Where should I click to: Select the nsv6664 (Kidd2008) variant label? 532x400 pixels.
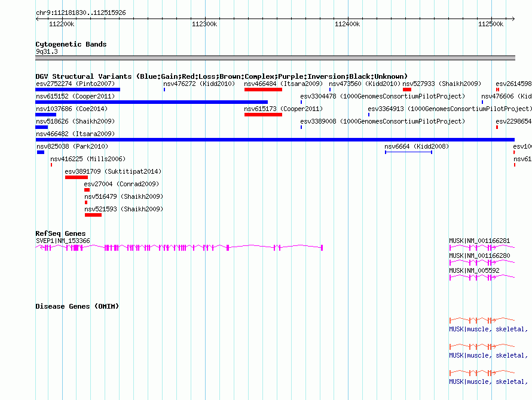click(x=417, y=146)
